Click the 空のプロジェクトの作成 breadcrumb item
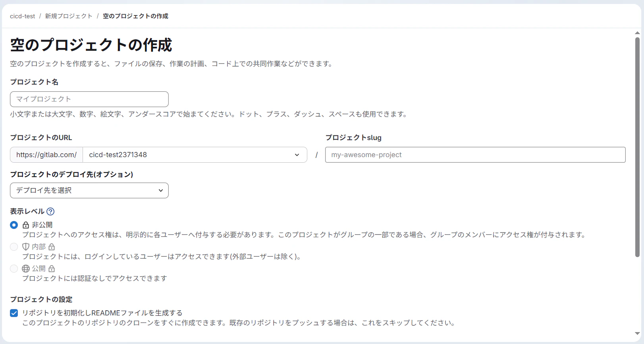Image resolution: width=644 pixels, height=344 pixels. coord(135,16)
